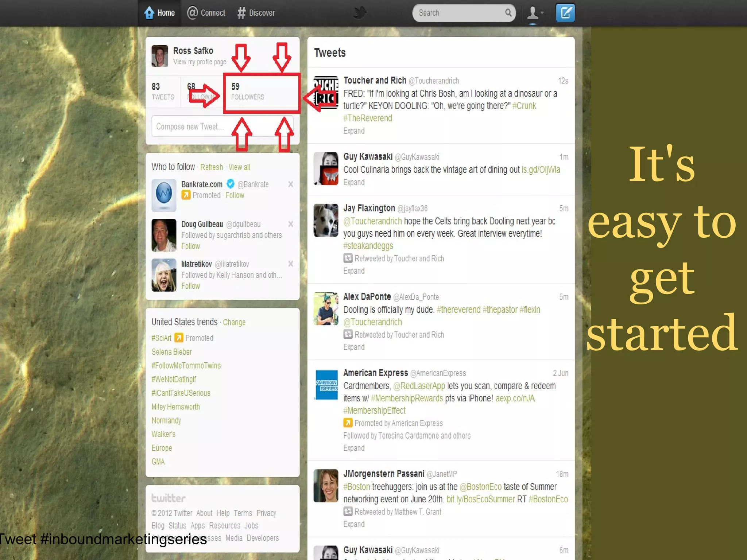
Task: Open the 83 Tweets count
Action: point(163,91)
